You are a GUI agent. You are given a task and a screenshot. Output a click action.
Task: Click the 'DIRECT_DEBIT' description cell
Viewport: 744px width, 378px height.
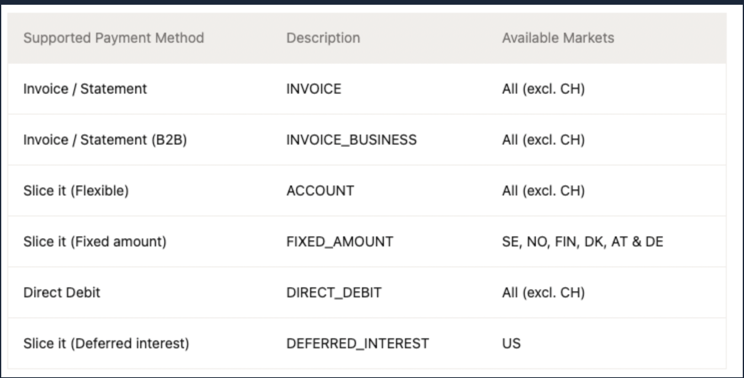point(334,292)
